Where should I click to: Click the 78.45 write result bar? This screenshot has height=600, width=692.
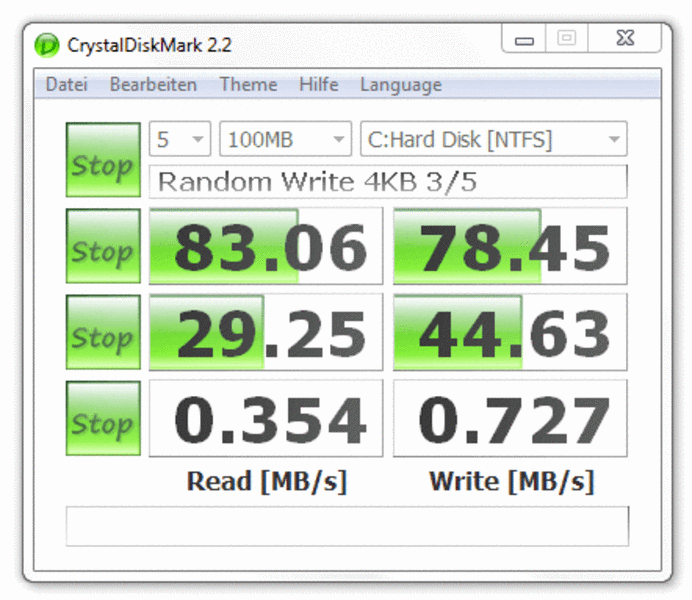click(510, 246)
